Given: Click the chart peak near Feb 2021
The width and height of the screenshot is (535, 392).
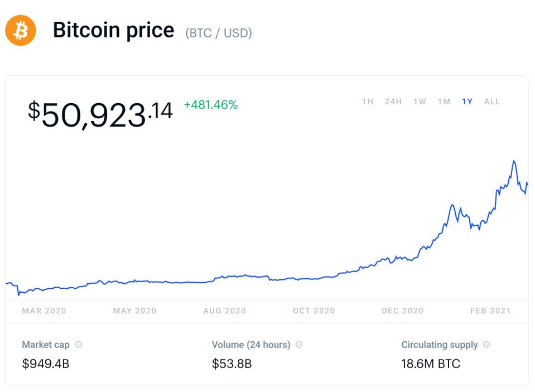Looking at the screenshot, I should 514,162.
